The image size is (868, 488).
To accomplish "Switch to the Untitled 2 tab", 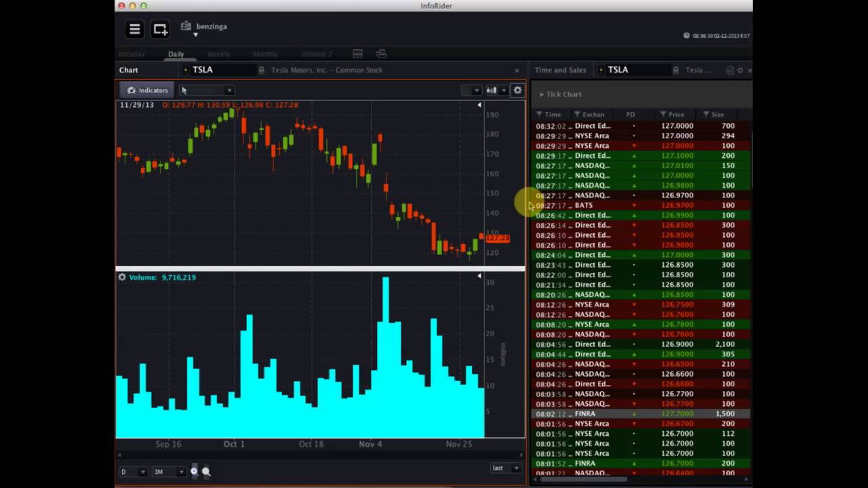I will [x=317, y=54].
